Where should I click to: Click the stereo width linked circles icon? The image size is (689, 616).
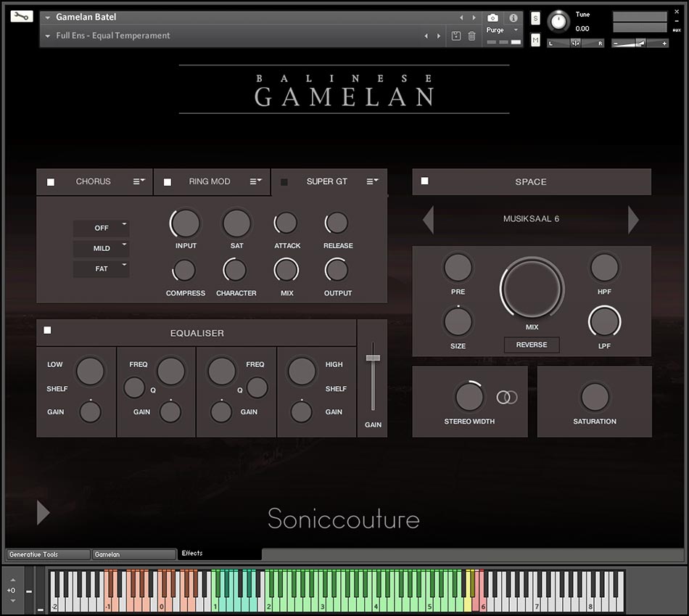pos(507,398)
